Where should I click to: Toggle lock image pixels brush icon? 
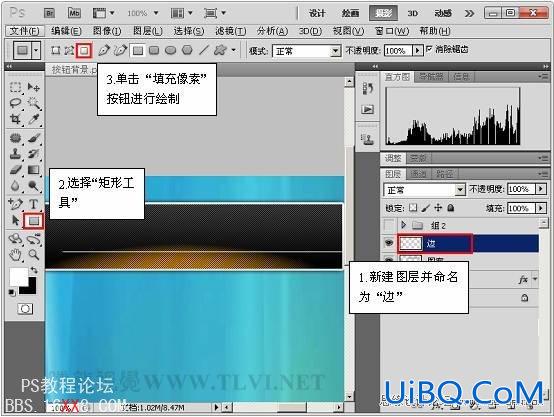tap(426, 208)
